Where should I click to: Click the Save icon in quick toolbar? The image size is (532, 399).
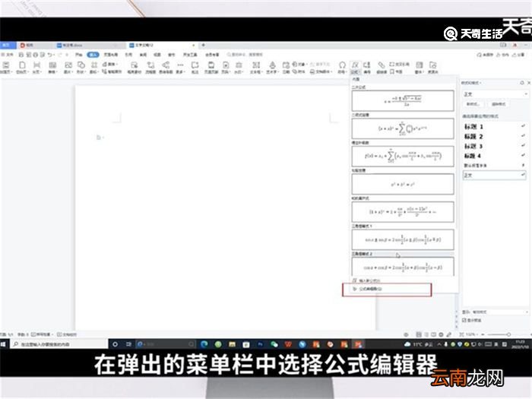pos(21,55)
